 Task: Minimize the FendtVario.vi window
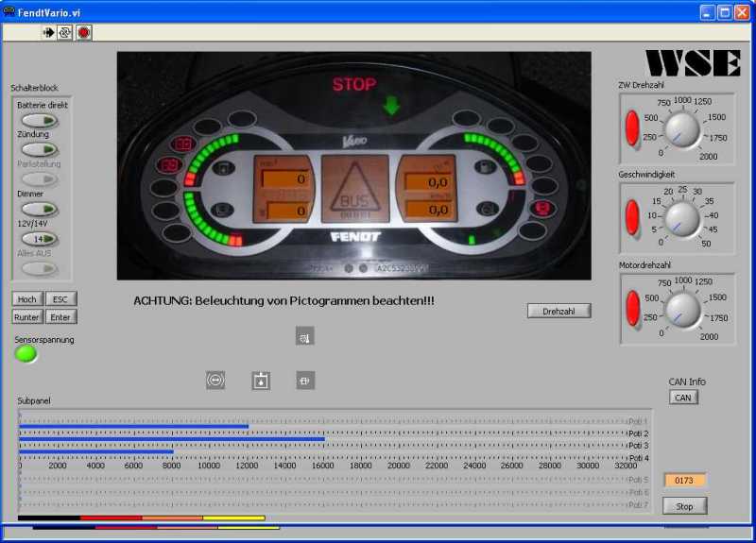(x=707, y=12)
